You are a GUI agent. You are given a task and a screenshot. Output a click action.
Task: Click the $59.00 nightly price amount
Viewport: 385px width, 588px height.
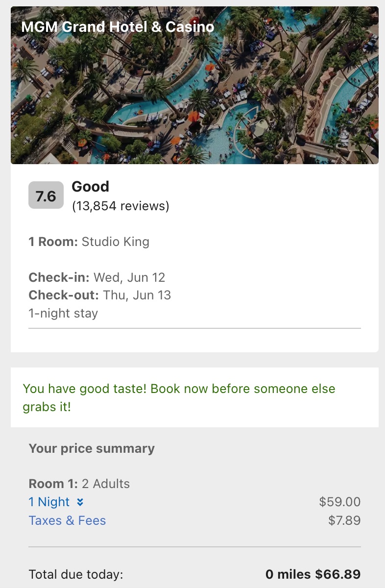pos(339,502)
